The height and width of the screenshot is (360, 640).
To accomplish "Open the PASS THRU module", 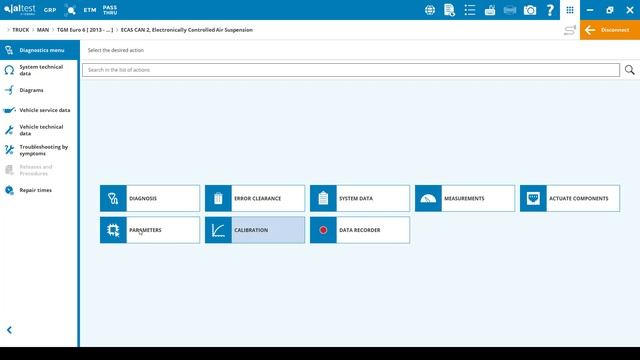I will click(110, 10).
